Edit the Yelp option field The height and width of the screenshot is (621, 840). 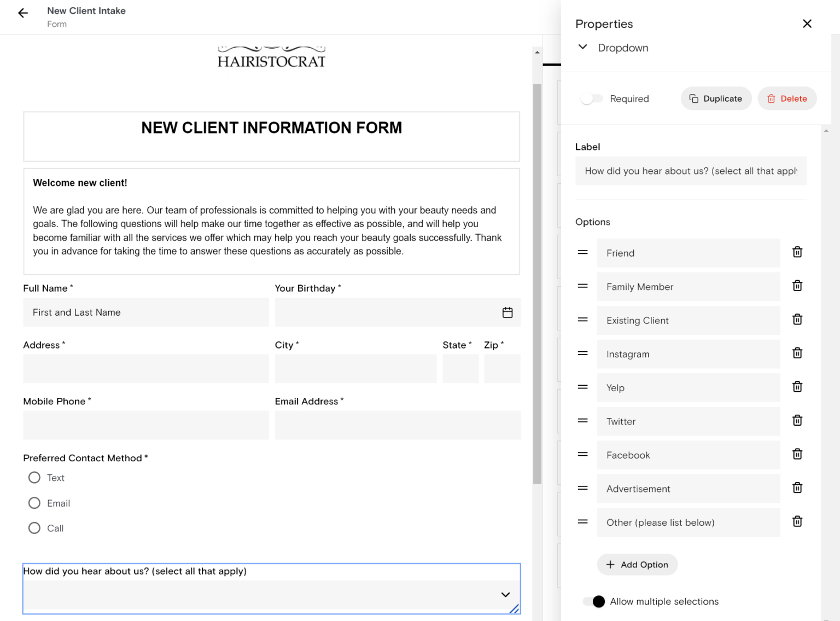click(689, 388)
